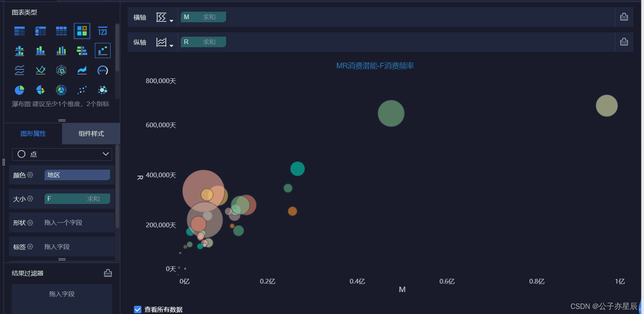Select the cross table chart type
The width and height of the screenshot is (644, 314).
41,31
